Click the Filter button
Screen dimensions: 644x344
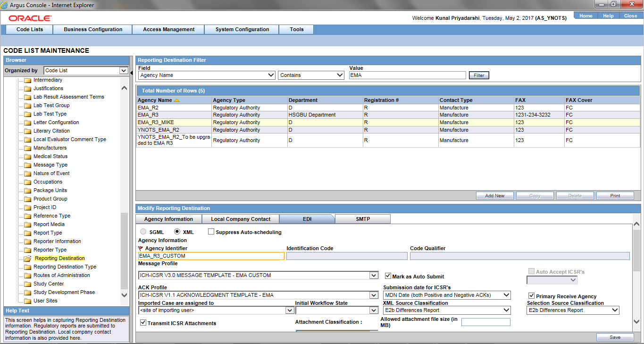479,76
